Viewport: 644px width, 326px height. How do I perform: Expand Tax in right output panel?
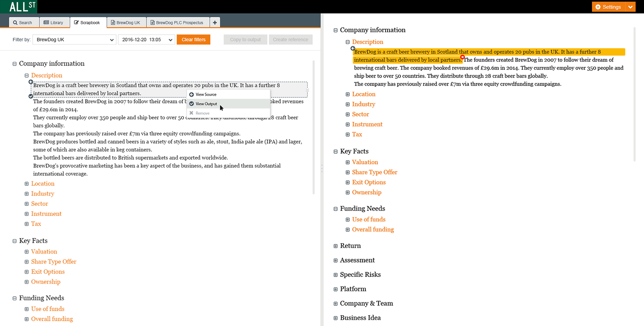point(347,134)
